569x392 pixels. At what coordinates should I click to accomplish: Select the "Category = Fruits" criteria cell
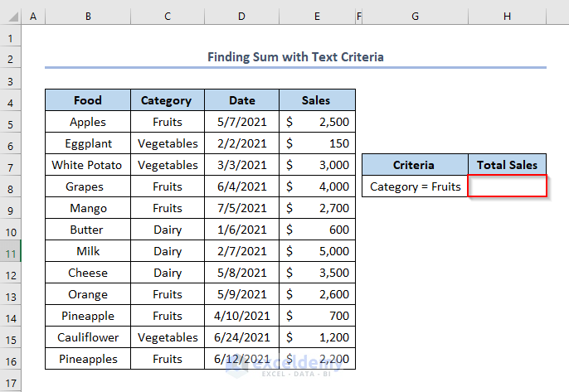coord(415,186)
